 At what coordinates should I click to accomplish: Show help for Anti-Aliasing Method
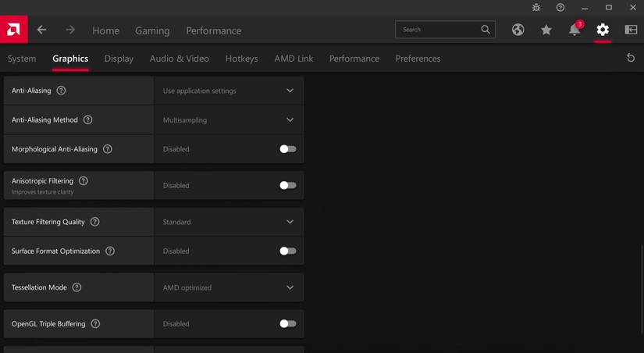pyautogui.click(x=88, y=119)
